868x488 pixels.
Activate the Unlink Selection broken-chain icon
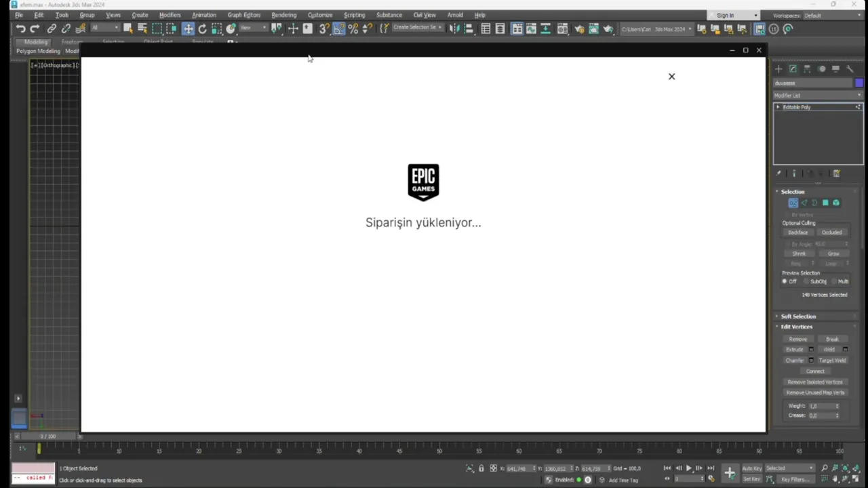point(66,28)
